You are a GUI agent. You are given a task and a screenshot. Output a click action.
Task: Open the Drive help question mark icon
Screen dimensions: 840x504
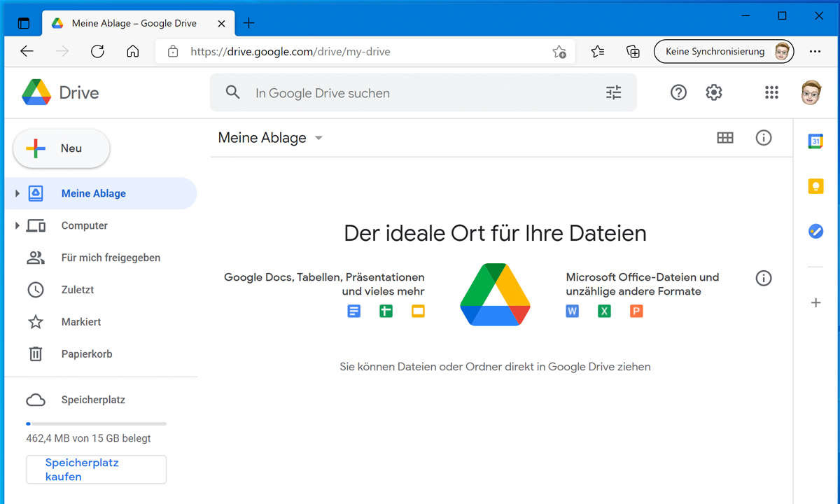pos(678,92)
